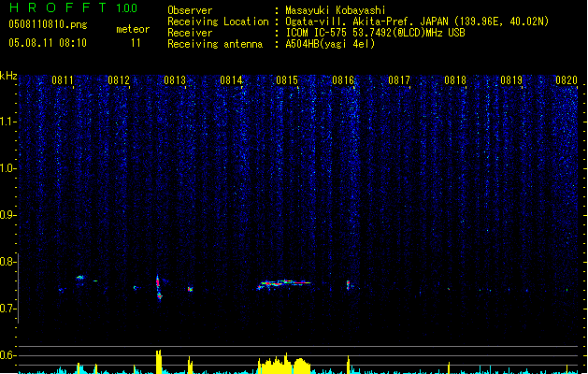This screenshot has height=374, width=588.
Task: Click the vertical meteor echo before 0813
Action: point(159,288)
